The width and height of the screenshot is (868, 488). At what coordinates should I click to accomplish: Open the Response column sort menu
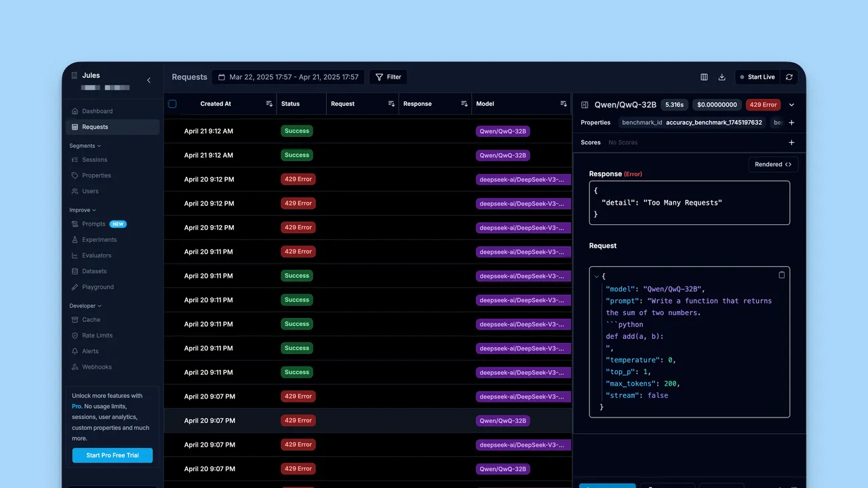[x=465, y=104]
